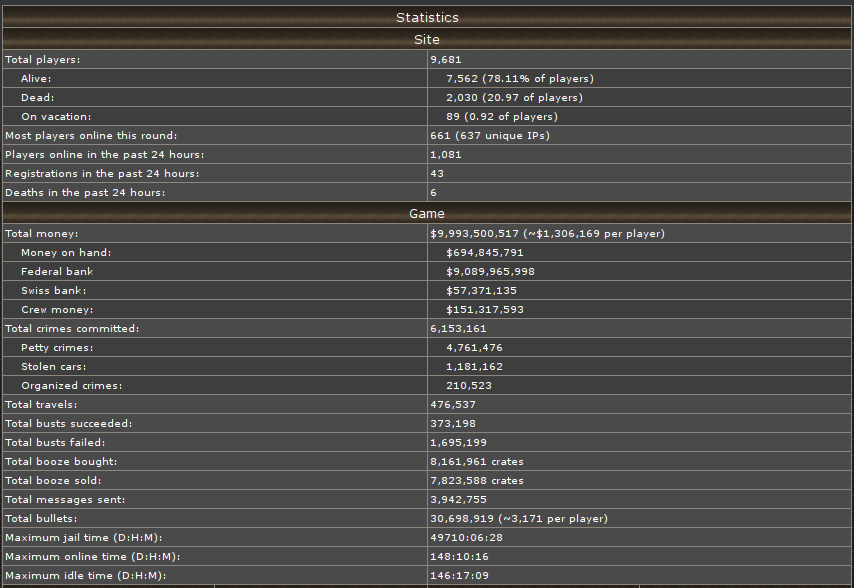This screenshot has width=854, height=588.
Task: Click the Registrations in the past 24 hours value
Action: 437,174
